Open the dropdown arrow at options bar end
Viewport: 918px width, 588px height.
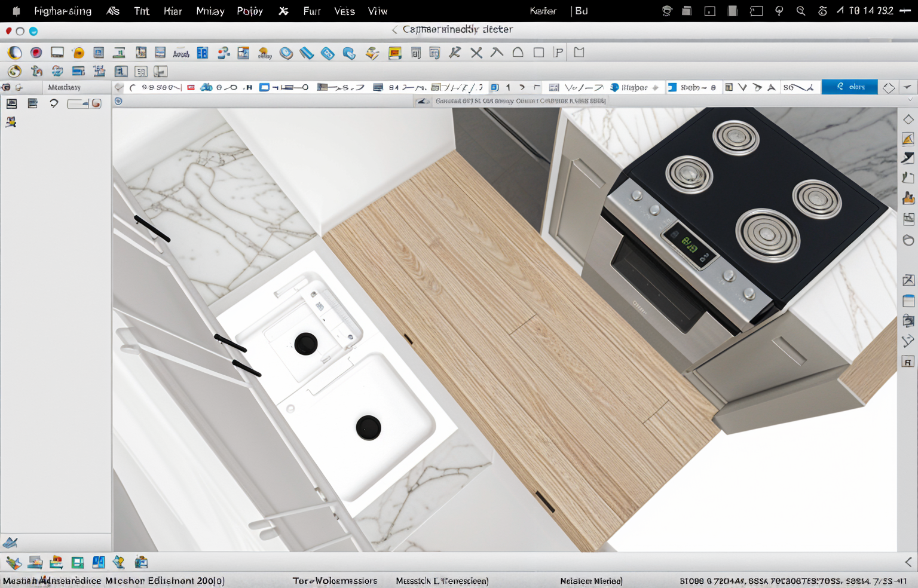(x=908, y=87)
